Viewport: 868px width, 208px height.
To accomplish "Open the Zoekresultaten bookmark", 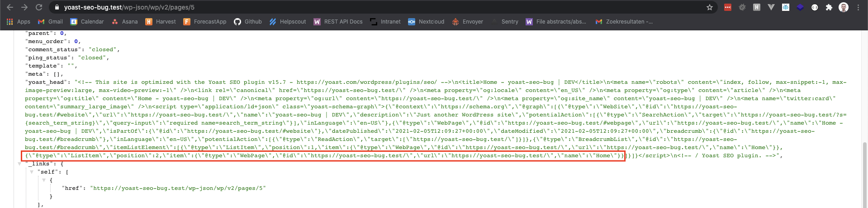I will coord(624,22).
